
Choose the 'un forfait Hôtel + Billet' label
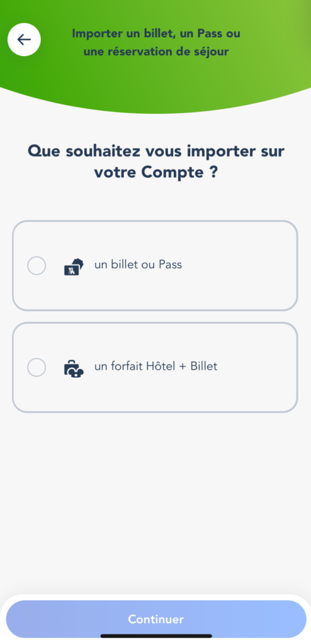(x=156, y=367)
